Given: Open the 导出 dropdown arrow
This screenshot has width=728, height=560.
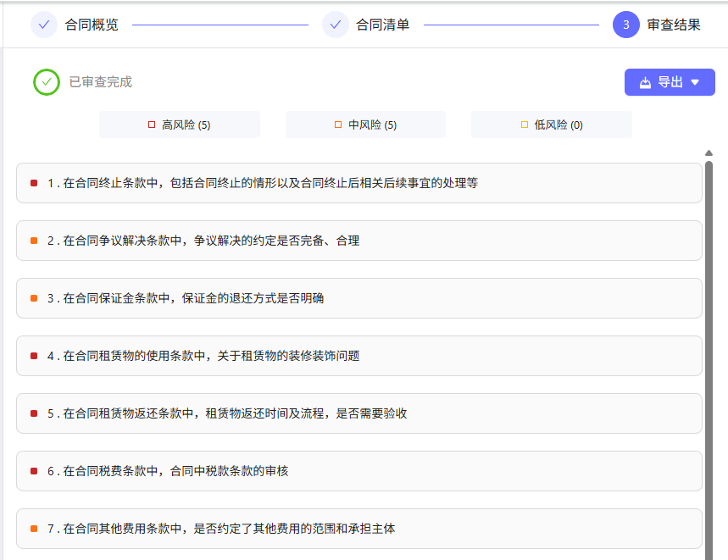Looking at the screenshot, I should tap(693, 81).
